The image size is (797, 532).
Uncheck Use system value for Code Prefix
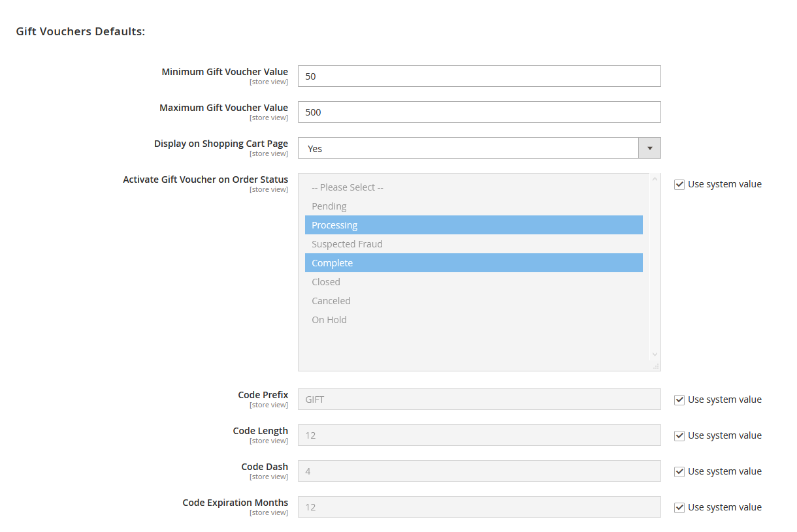click(679, 400)
